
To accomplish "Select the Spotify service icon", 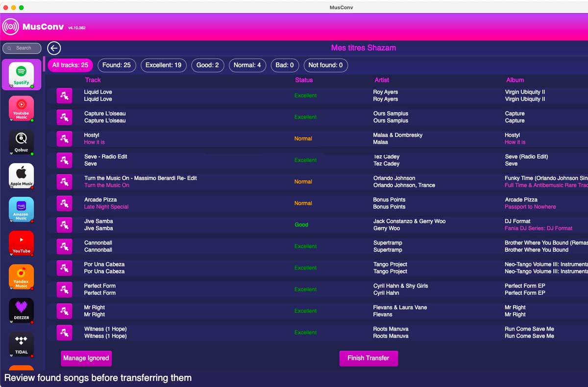I will click(x=21, y=74).
